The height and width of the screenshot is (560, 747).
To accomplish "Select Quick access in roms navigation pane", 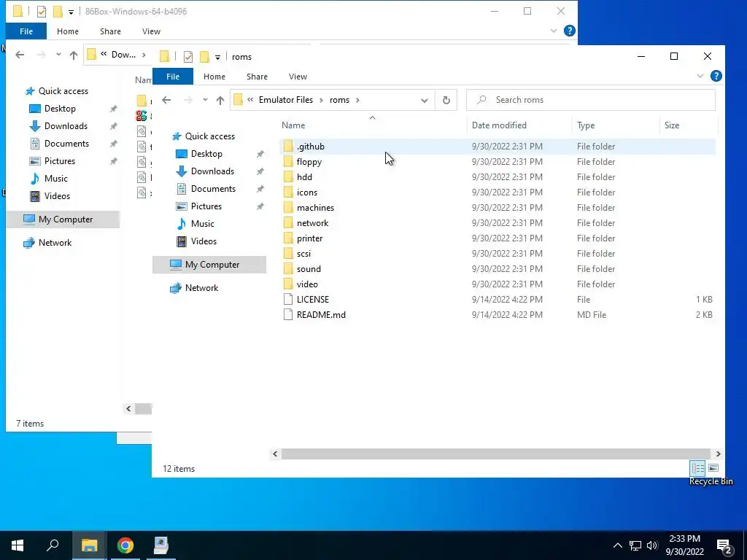I will point(209,136).
